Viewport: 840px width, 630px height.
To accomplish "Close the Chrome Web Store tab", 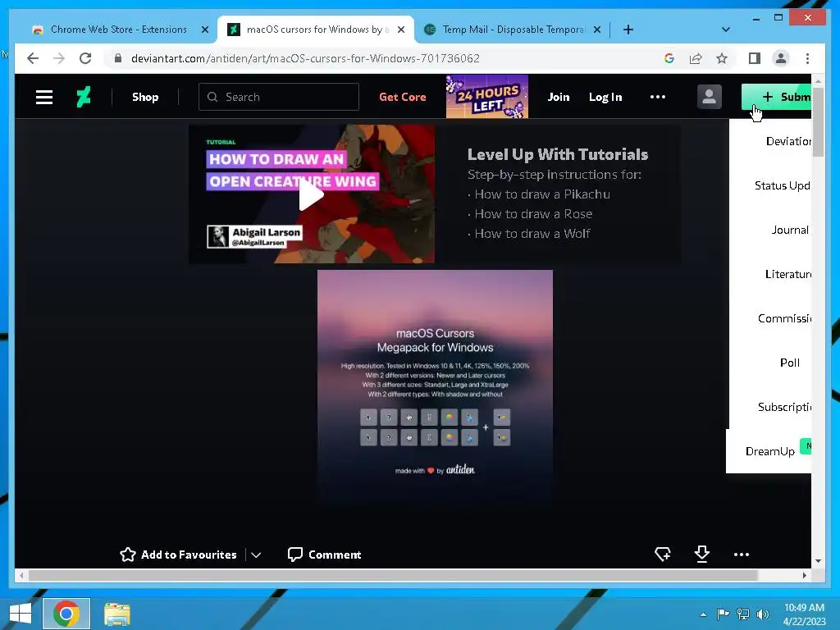I will [x=204, y=30].
